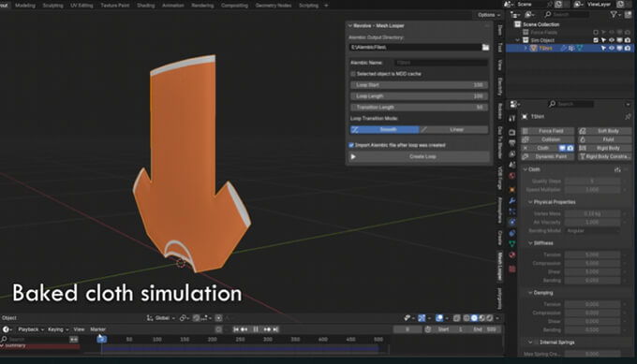Switch to the Scripting workspace tab
This screenshot has height=364, width=637.
coord(309,6)
